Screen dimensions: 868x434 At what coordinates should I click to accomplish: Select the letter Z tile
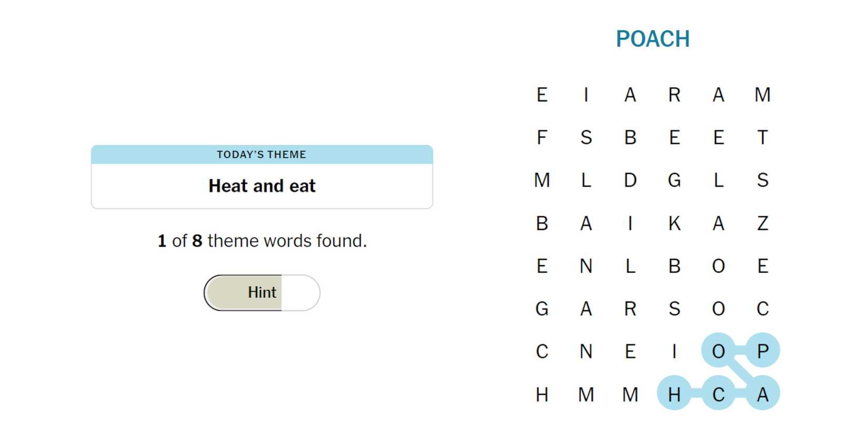click(762, 224)
